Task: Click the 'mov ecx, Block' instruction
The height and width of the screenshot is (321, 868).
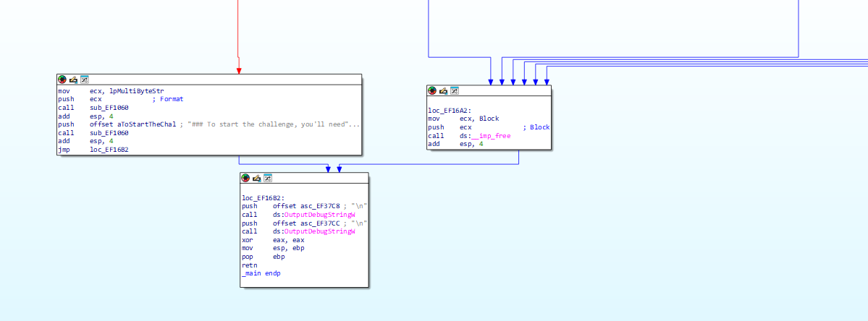Action: pyautogui.click(x=463, y=119)
